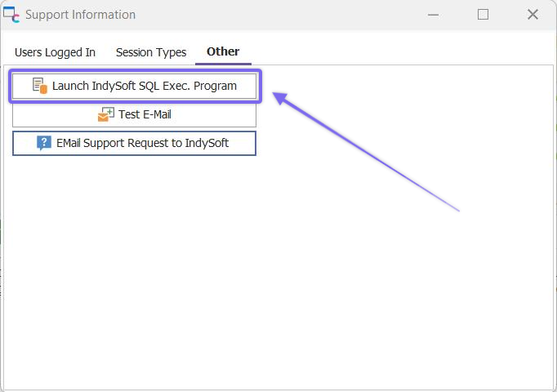The image size is (557, 392).
Task: Click the envelope icon beside Test E-Mail
Action: pos(106,114)
